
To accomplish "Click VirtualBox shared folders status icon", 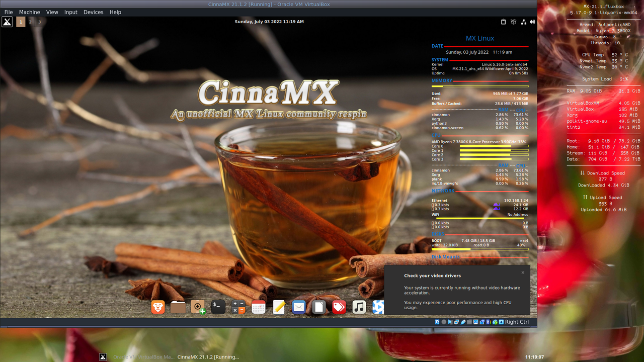I will 469,322.
